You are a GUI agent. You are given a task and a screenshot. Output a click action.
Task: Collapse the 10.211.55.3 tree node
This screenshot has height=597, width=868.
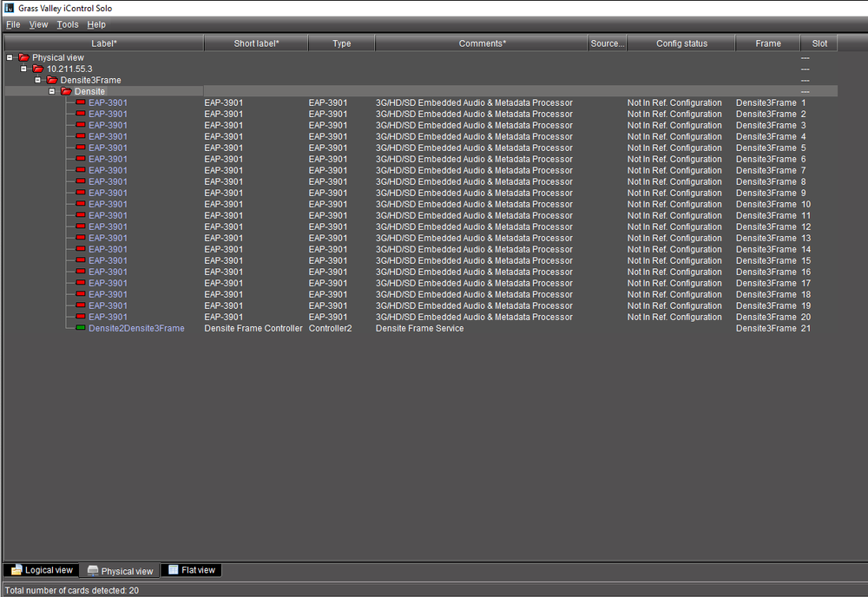coord(24,69)
